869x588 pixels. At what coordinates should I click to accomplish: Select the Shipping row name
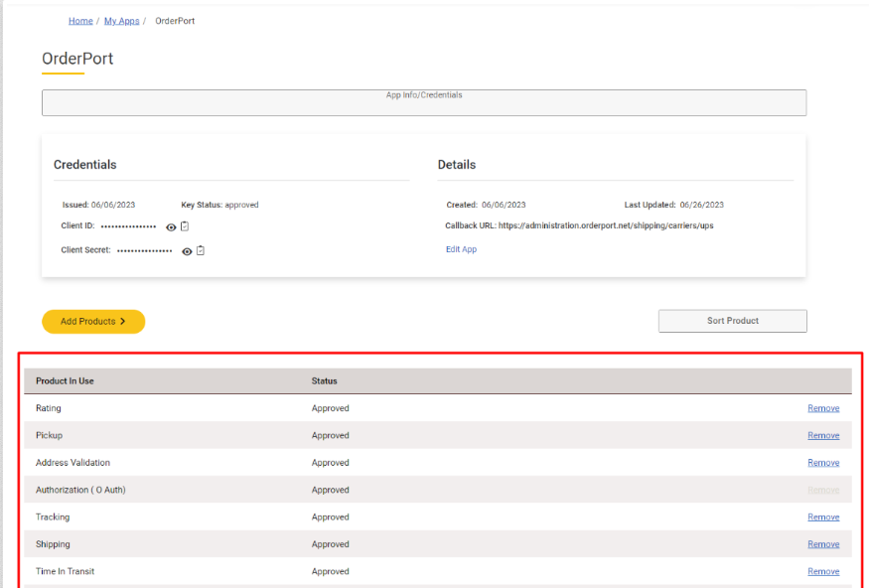click(53, 544)
